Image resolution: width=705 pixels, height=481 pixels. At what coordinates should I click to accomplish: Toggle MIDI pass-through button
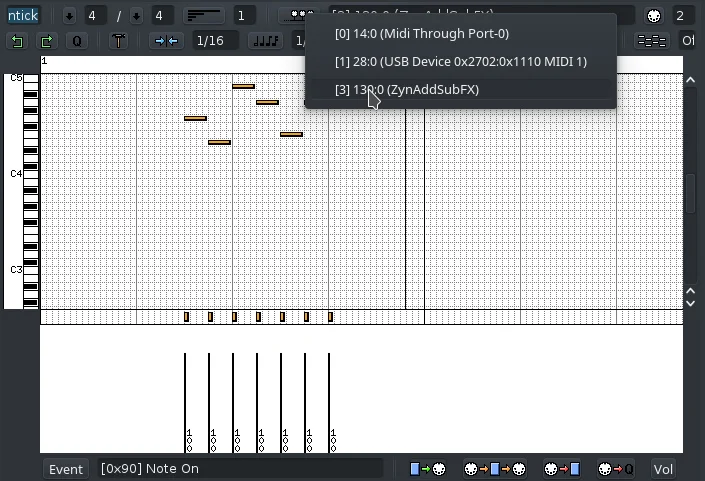(x=496, y=469)
